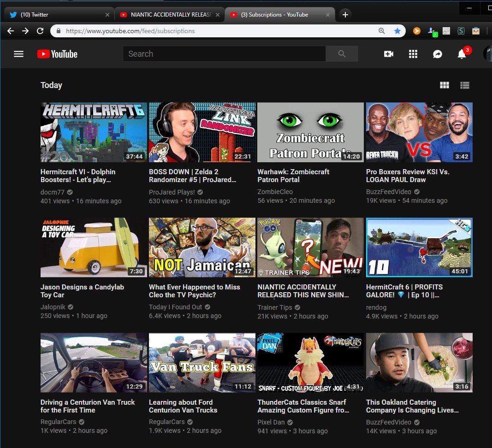Open title Jason Designs a Candylab Toy Car
The width and height of the screenshot is (492, 448).
82,291
